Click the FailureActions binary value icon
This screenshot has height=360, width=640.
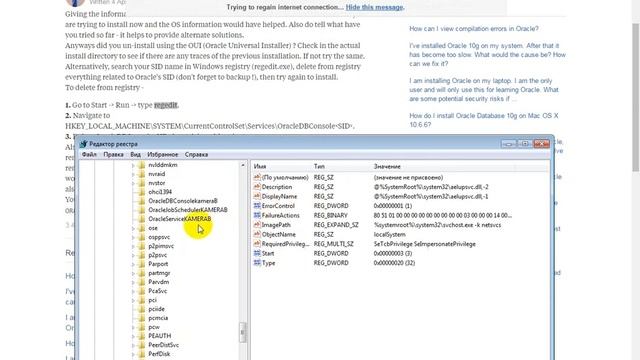click(x=257, y=215)
